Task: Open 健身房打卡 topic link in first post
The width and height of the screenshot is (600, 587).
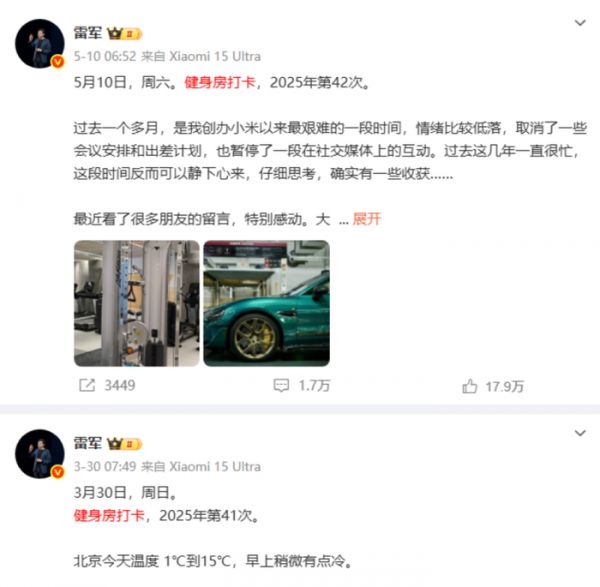Action: [220, 82]
